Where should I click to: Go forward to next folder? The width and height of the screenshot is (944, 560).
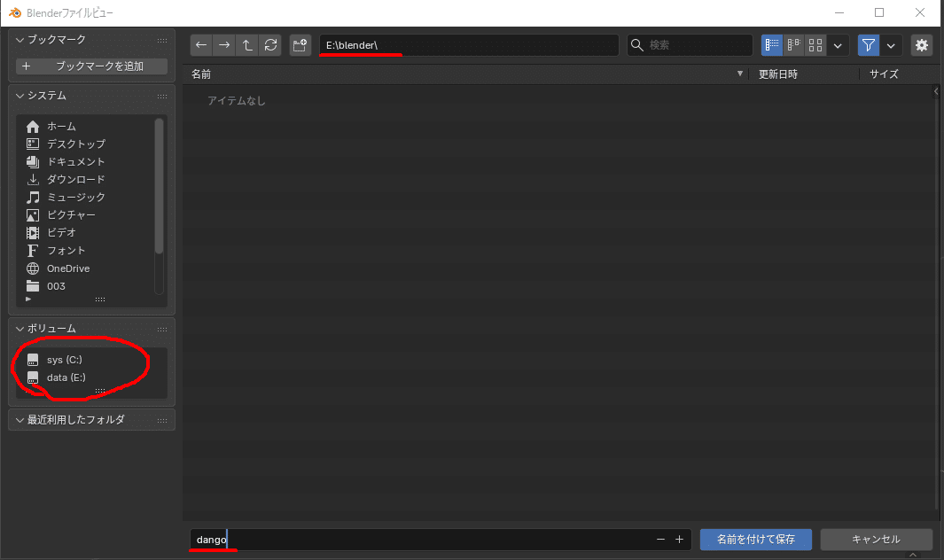(x=224, y=45)
